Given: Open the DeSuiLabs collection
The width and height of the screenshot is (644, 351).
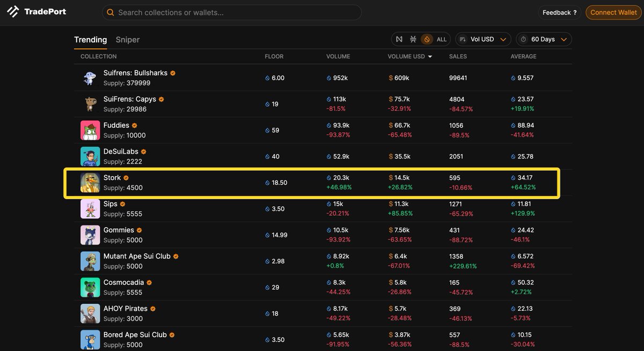Looking at the screenshot, I should click(121, 152).
